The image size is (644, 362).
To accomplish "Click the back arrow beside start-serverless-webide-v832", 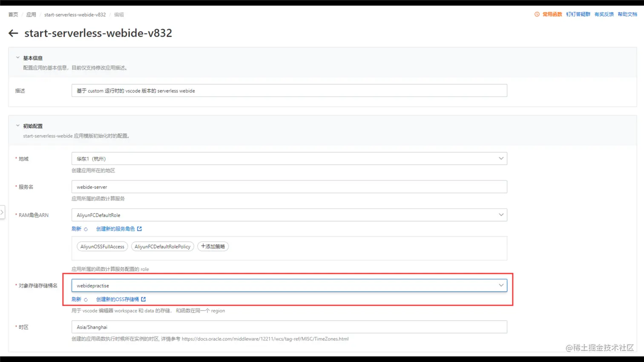I will [x=13, y=33].
